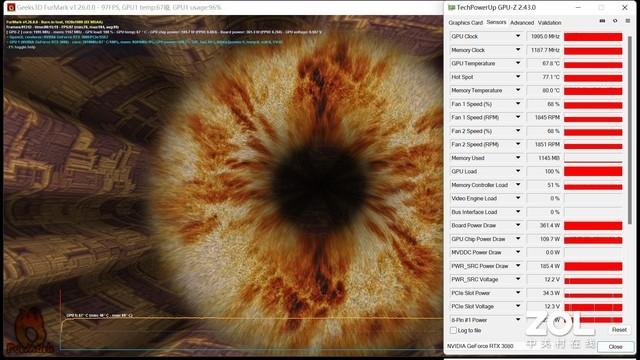Switch to the Advanced tab
The height and width of the screenshot is (360, 640).
tap(522, 23)
